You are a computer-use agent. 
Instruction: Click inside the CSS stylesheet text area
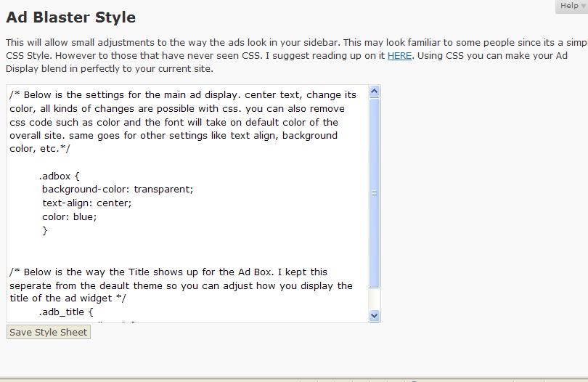point(187,203)
